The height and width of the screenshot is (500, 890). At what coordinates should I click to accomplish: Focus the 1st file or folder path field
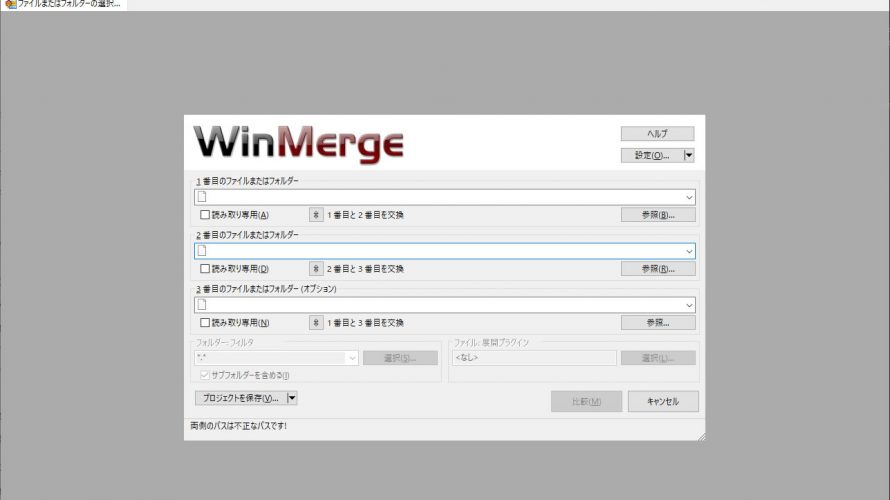444,198
